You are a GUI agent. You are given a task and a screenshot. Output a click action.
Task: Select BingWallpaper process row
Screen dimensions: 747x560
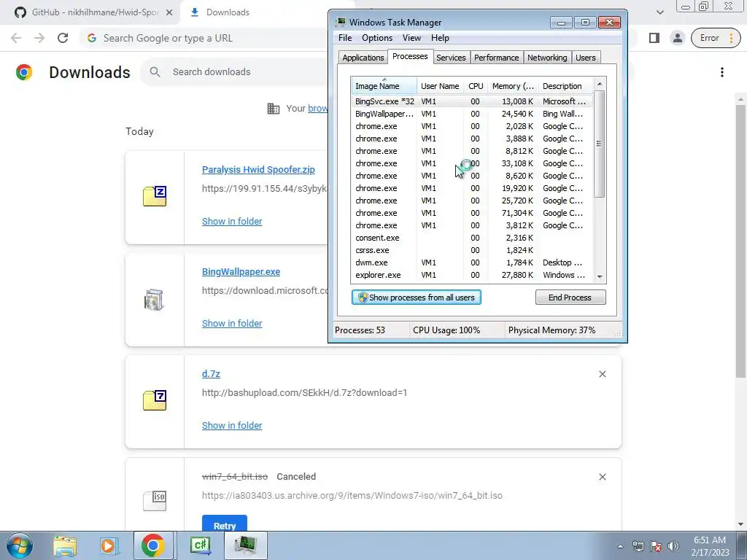click(x=472, y=114)
